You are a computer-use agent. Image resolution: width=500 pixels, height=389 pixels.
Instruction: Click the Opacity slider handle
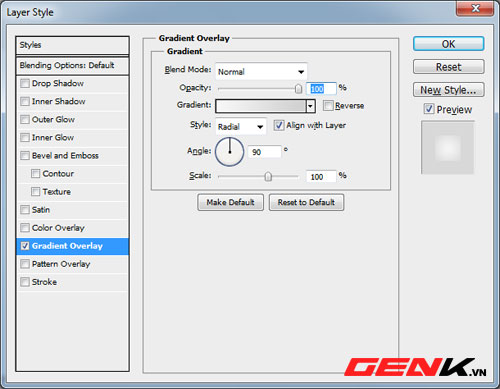298,89
